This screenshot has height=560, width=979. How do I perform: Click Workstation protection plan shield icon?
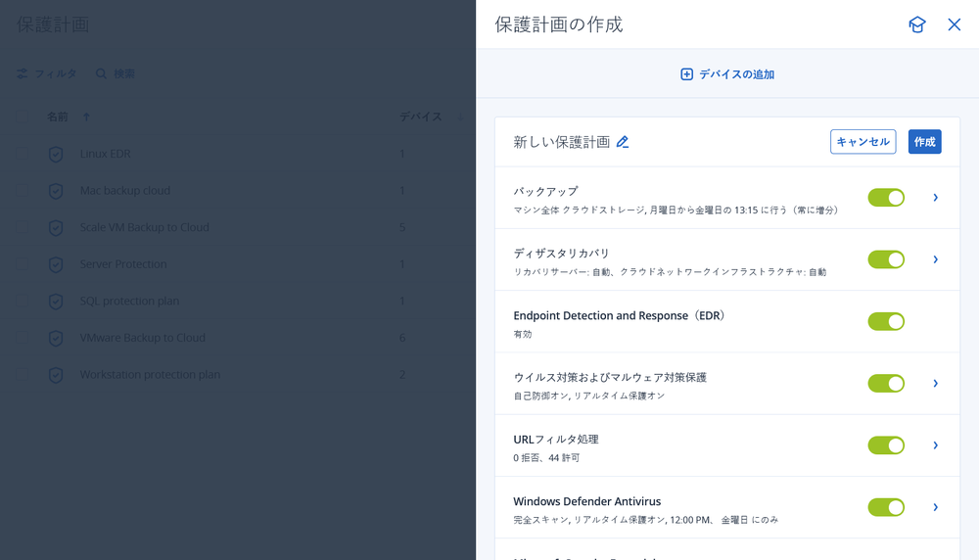[x=56, y=375]
